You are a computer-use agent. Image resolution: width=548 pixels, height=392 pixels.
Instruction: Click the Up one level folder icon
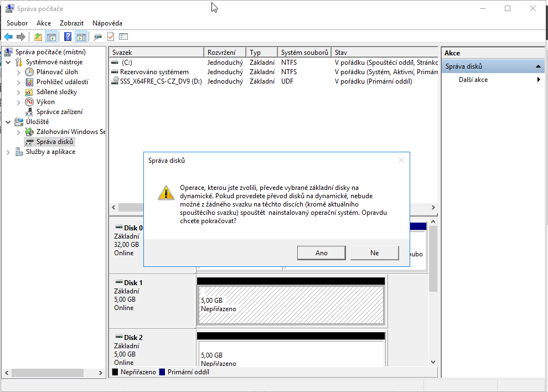click(x=38, y=37)
